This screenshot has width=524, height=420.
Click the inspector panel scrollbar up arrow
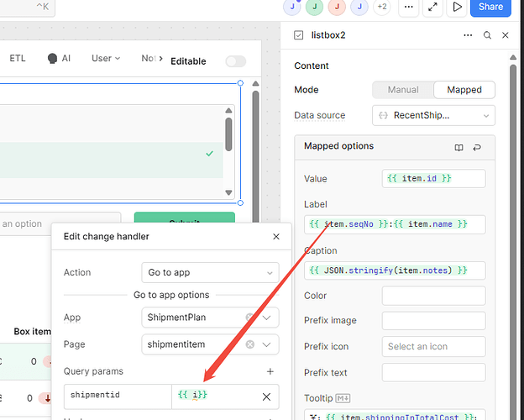point(513,57)
